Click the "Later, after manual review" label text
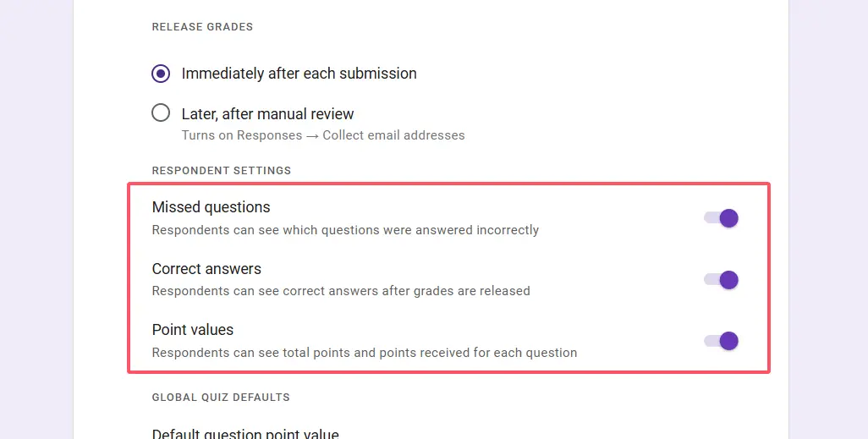Image resolution: width=868 pixels, height=439 pixels. (x=267, y=113)
